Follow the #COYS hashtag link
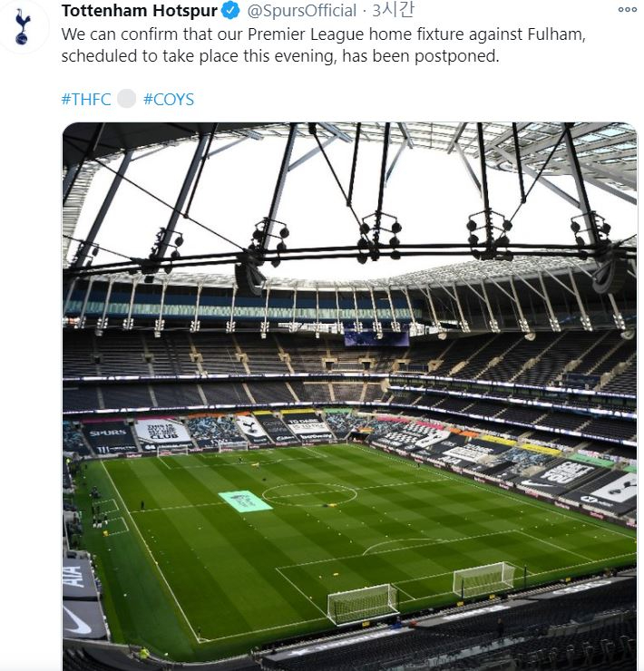Image resolution: width=644 pixels, height=671 pixels. point(169,99)
